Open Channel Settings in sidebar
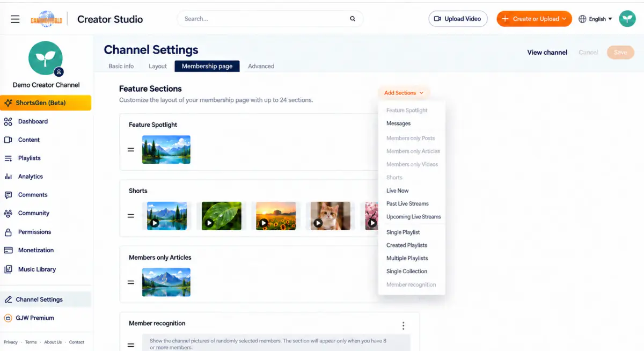The width and height of the screenshot is (644, 351). click(46, 299)
